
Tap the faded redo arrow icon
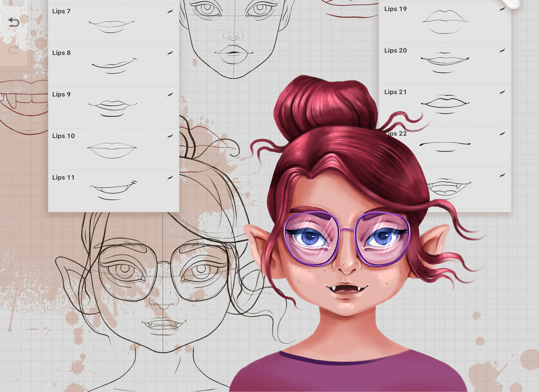point(13,50)
